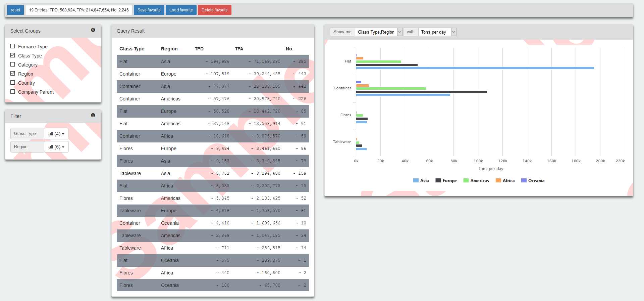Click the Container Americas green bar in chart
Image resolution: width=644 pixels, height=301 pixels.
[x=391, y=88]
